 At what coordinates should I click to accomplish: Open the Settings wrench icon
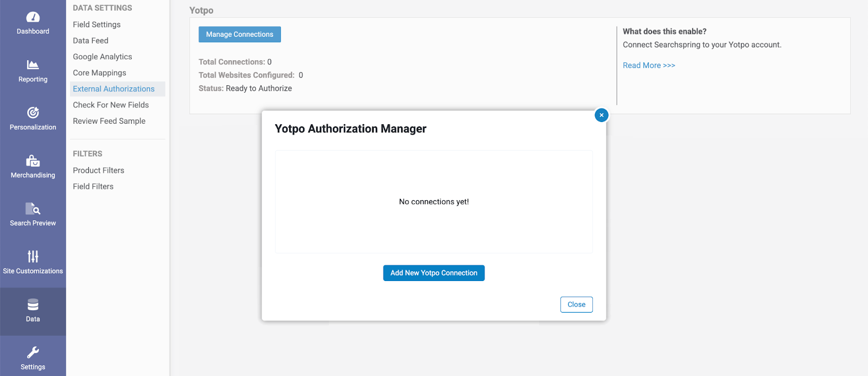coord(33,353)
